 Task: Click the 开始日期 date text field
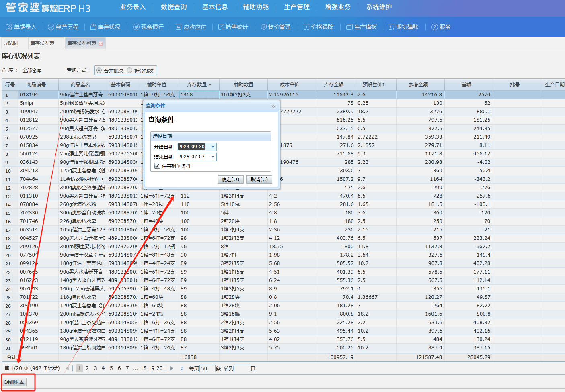(x=193, y=147)
